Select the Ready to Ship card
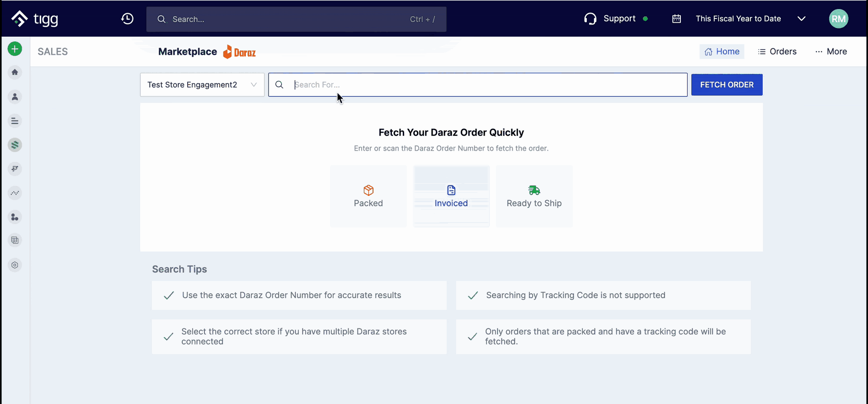The height and width of the screenshot is (404, 868). pyautogui.click(x=534, y=196)
